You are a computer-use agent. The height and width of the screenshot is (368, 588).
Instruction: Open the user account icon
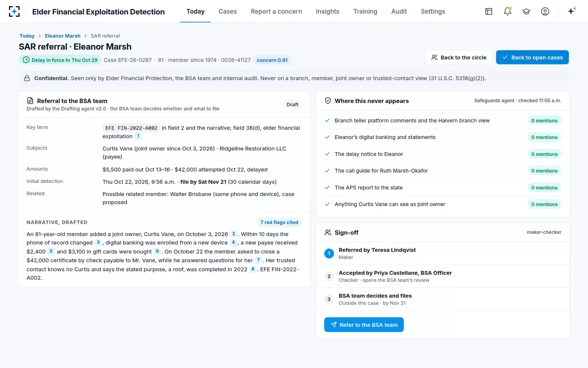tap(545, 11)
